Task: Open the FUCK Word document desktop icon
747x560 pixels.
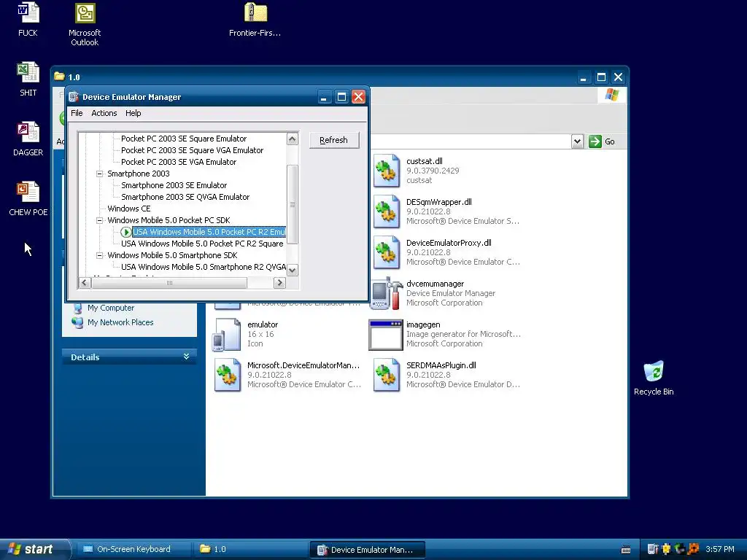Action: click(28, 13)
